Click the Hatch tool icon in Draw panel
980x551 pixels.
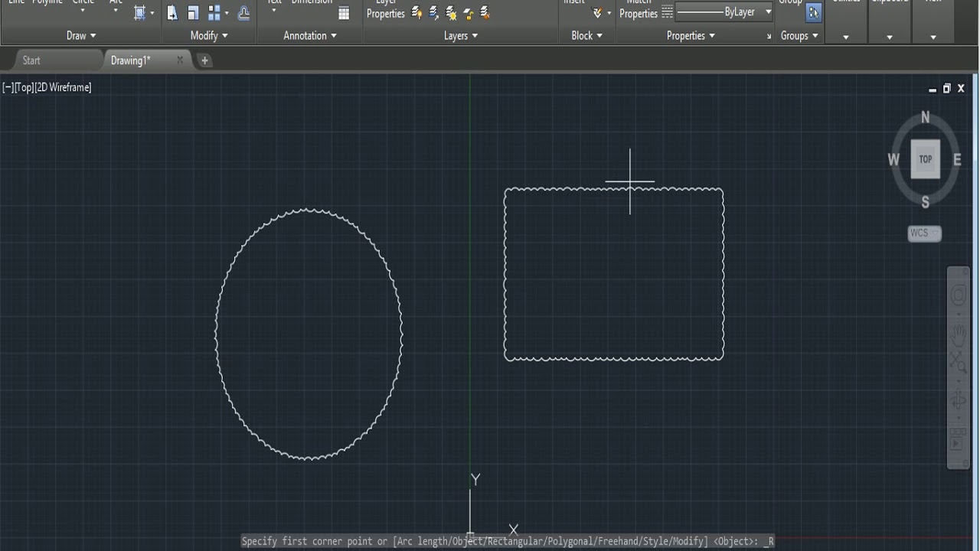click(139, 12)
